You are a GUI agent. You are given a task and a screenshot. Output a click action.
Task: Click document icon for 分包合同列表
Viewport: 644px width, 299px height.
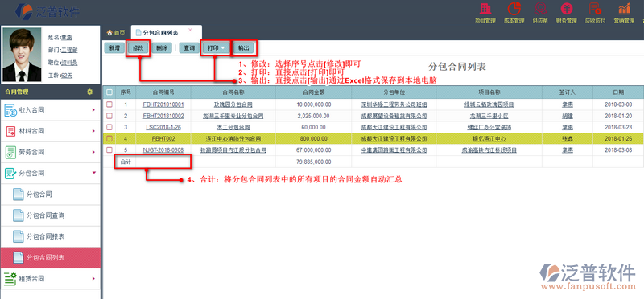pos(18,257)
